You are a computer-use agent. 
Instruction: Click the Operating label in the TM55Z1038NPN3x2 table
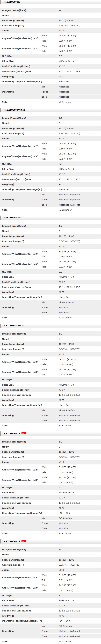8,200
